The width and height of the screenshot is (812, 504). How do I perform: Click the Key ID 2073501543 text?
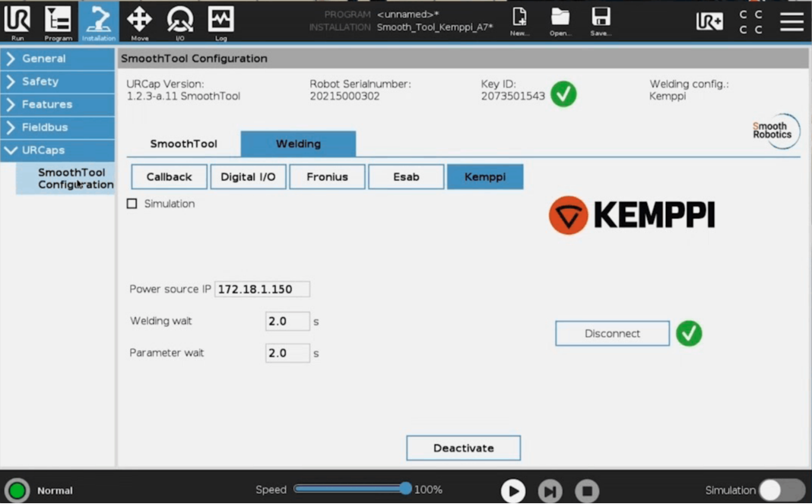[x=512, y=96]
